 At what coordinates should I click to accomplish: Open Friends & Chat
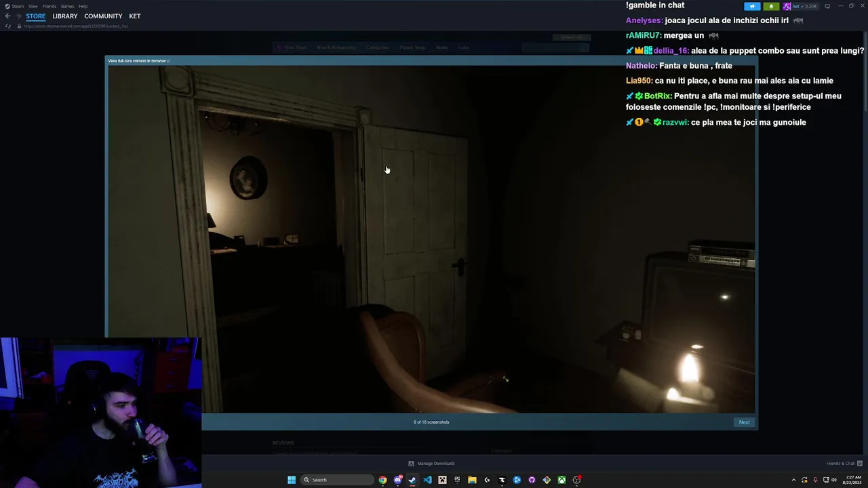pyautogui.click(x=843, y=464)
